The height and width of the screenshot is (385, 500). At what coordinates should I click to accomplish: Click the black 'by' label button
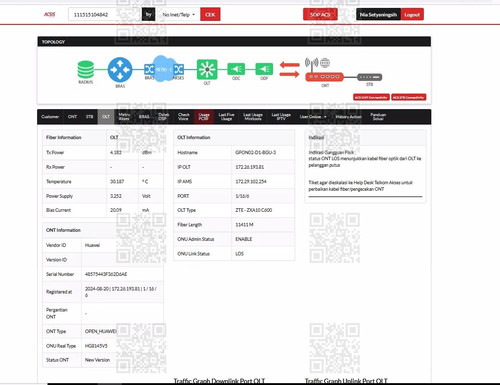149,15
